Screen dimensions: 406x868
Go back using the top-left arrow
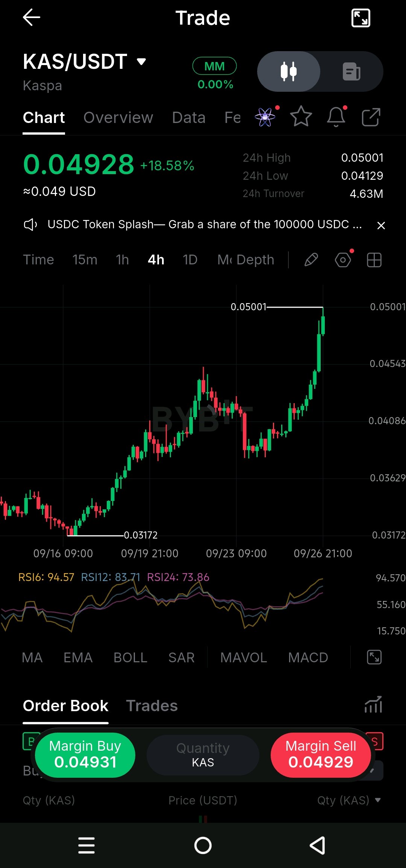point(32,18)
